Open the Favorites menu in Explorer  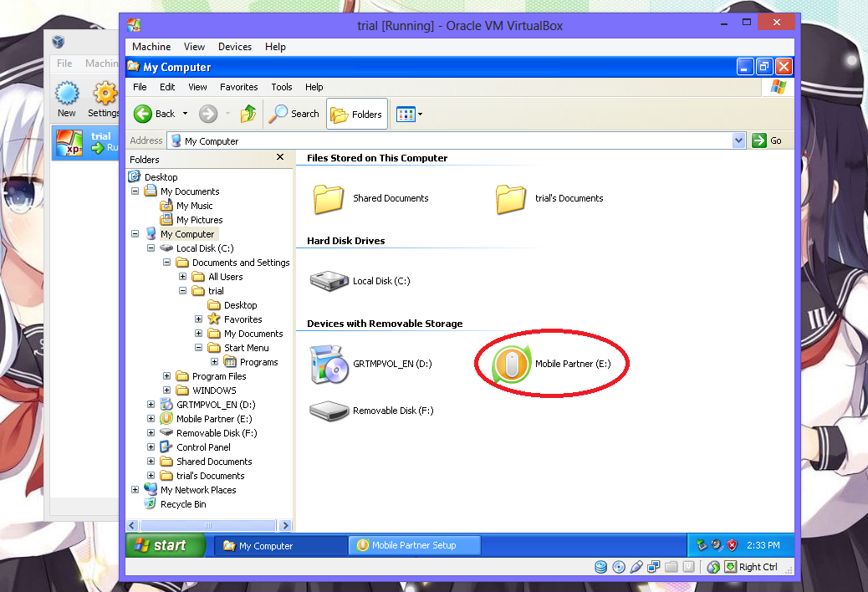pos(238,87)
